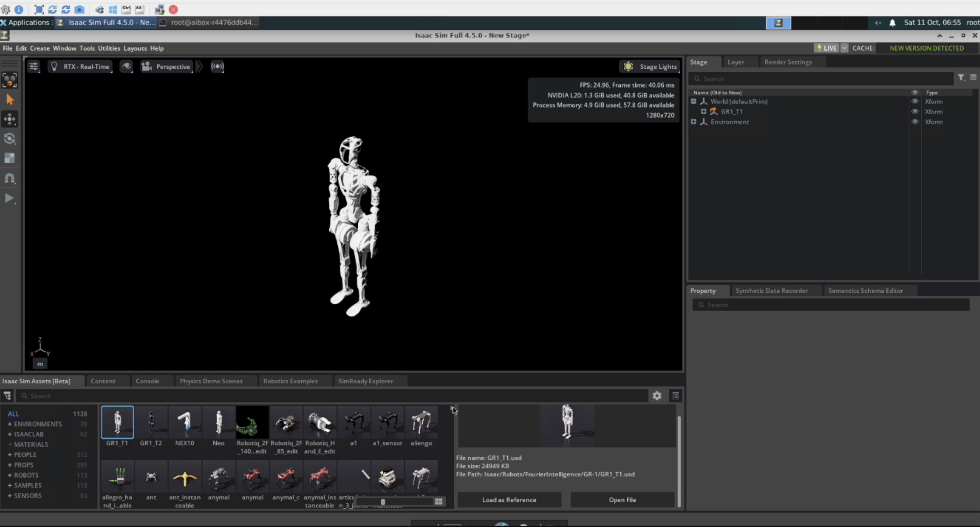Select the Rotate tool in left toolbar
The image size is (980, 527).
9,139
